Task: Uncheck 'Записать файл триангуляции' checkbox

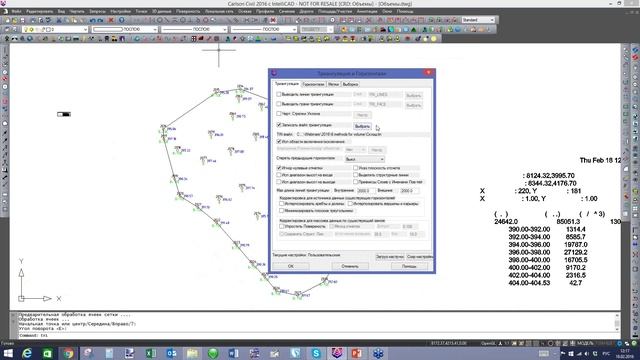Action: click(x=279, y=125)
